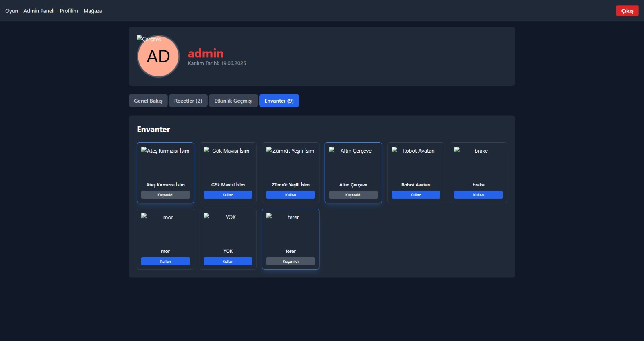Click Kullan button under brake item
644x341 pixels.
478,195
